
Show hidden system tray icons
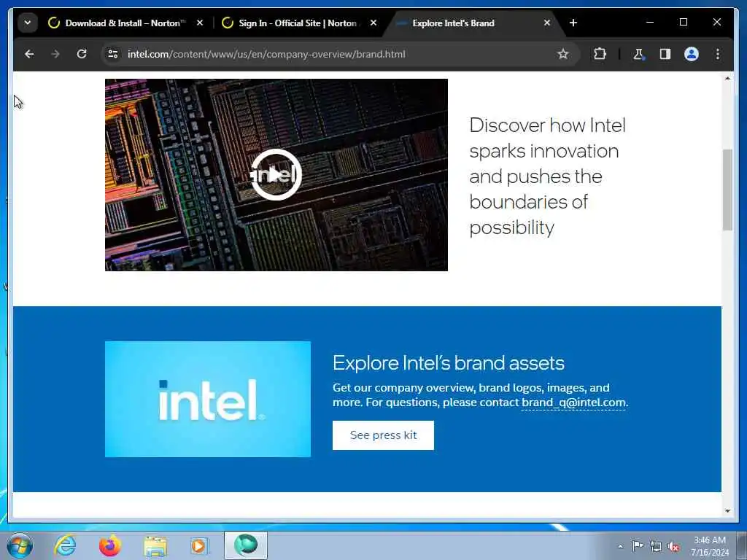click(x=620, y=546)
